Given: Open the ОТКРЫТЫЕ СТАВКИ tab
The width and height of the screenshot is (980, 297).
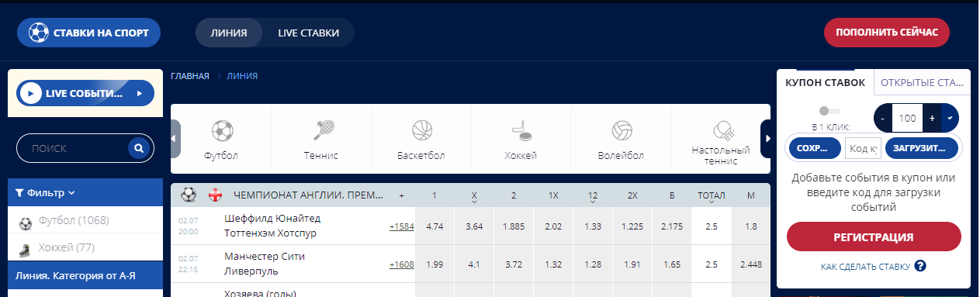Looking at the screenshot, I should 922,83.
